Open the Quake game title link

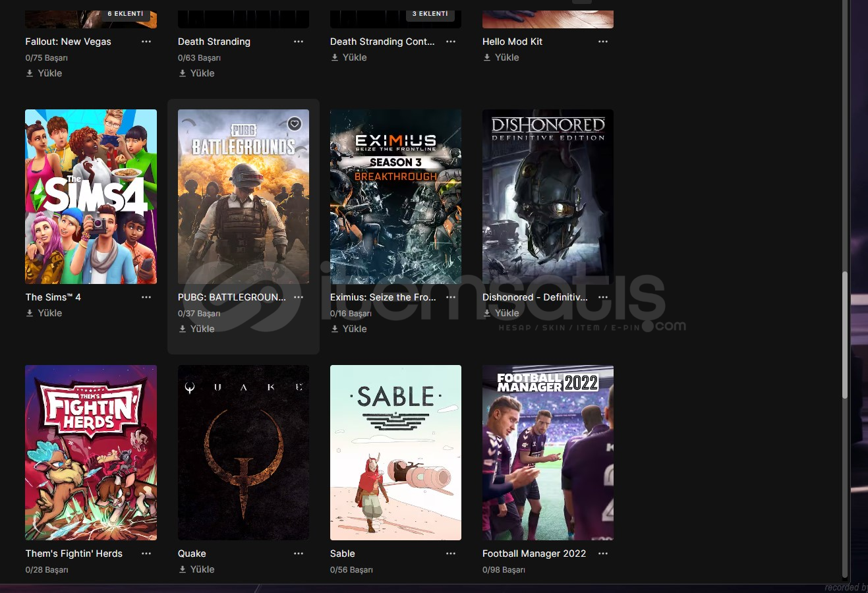[192, 553]
